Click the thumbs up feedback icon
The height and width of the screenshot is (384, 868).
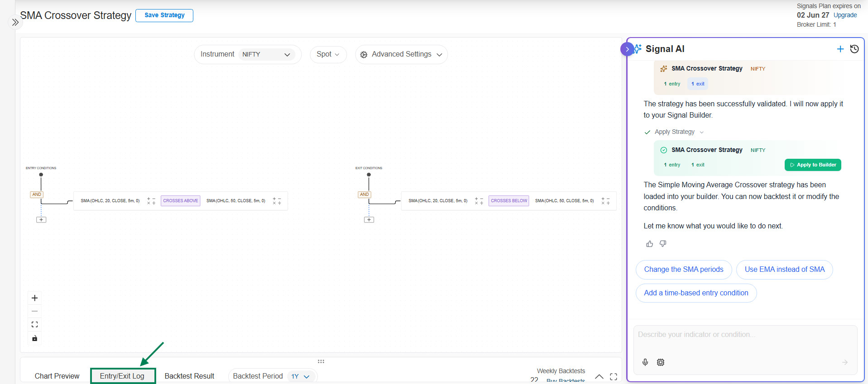pos(649,244)
